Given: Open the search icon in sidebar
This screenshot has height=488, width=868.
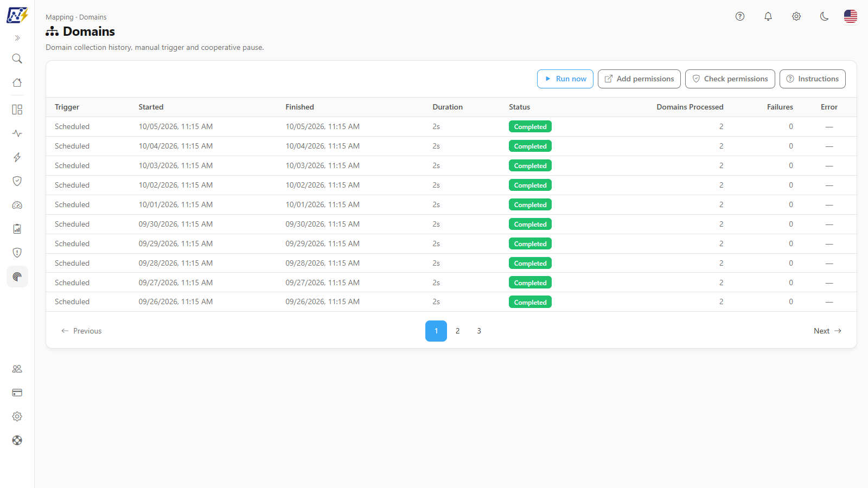Looking at the screenshot, I should click(17, 59).
